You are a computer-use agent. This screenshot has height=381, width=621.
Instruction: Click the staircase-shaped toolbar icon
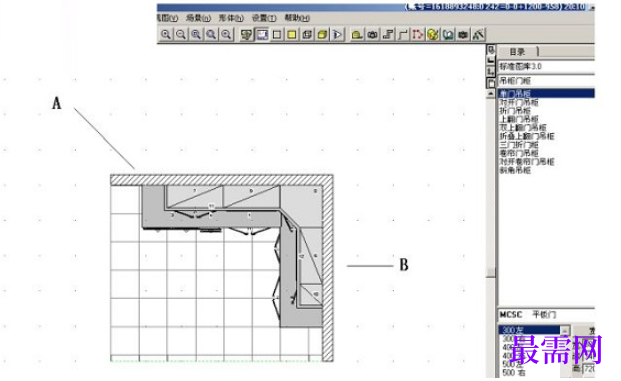coord(388,34)
